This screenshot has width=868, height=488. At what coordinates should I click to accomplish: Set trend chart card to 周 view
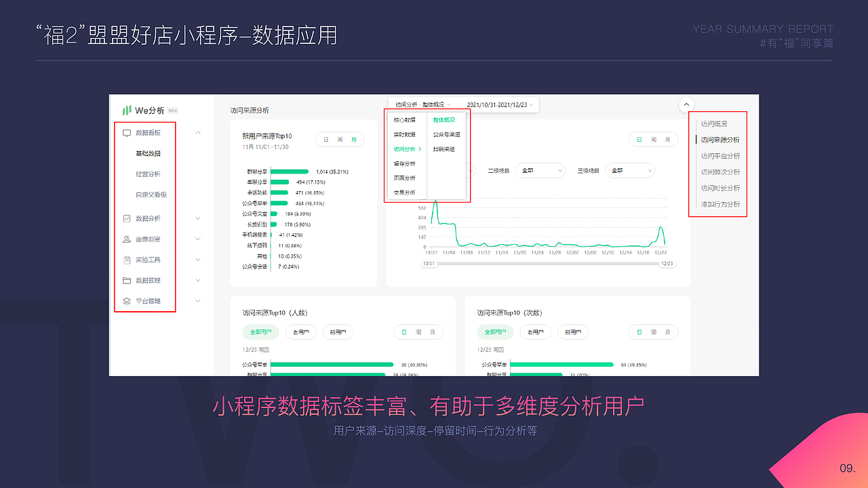[x=653, y=140]
